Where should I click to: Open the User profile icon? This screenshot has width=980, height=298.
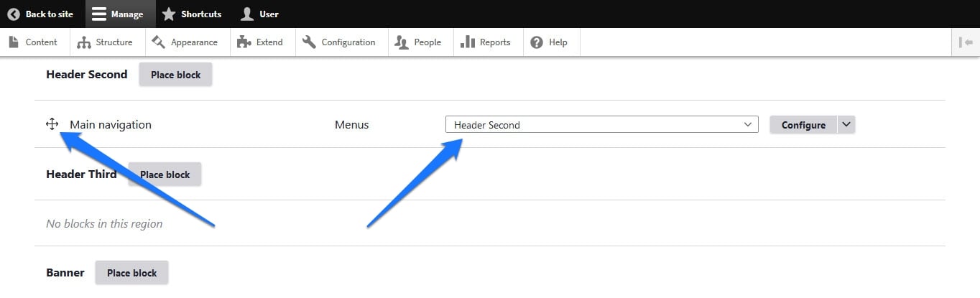pos(247,14)
